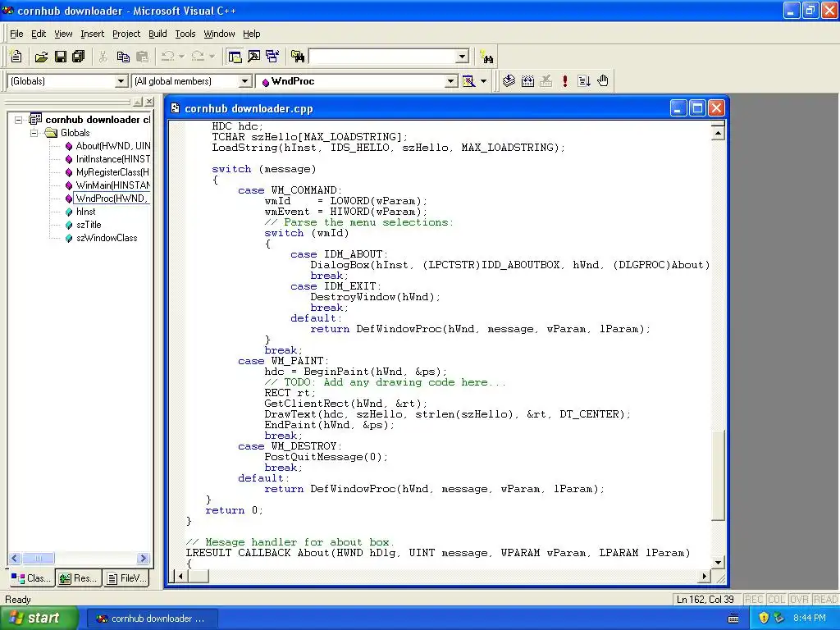Screen dimensions: 840x630
Task: Cut the selection with scissors icon
Action: point(103,57)
